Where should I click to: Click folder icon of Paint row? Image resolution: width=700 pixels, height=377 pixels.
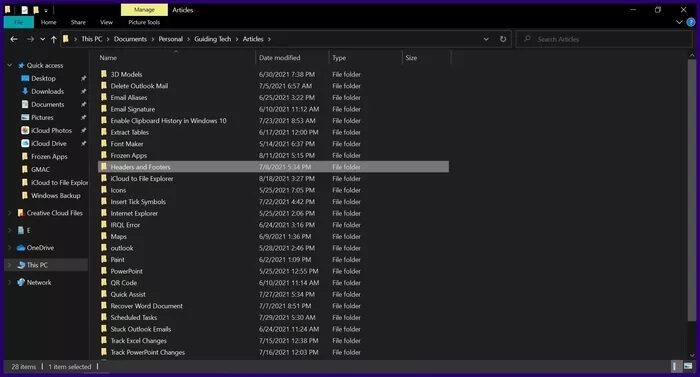[x=104, y=260]
